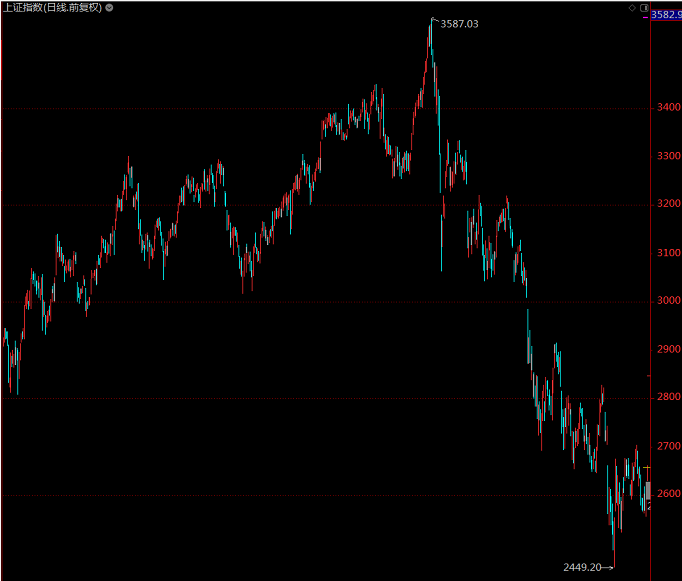Click the 2449.20 low price label
682x581 pixels.
click(581, 567)
